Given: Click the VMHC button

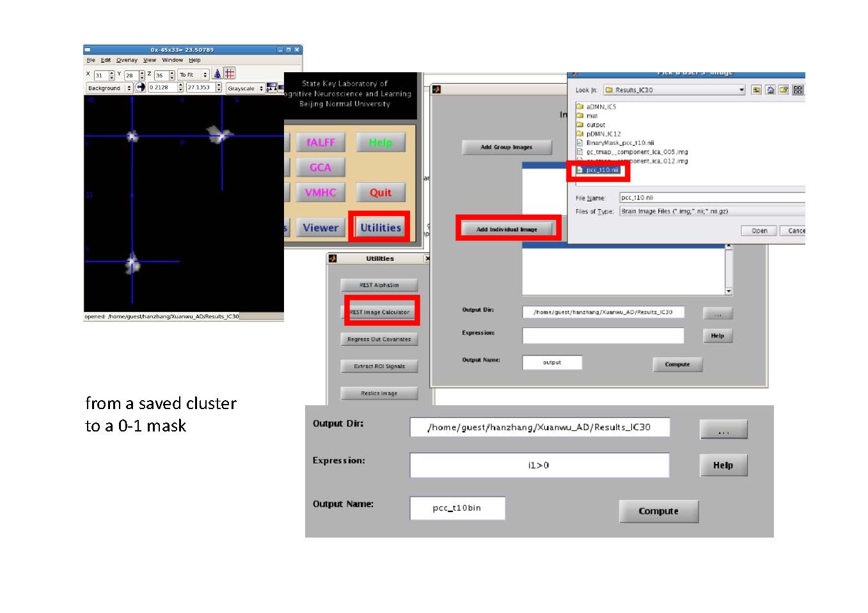Looking at the screenshot, I should (320, 192).
